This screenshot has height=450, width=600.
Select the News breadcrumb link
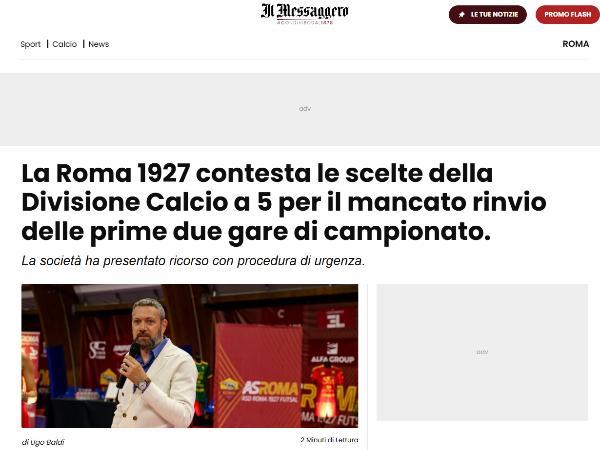pos(99,44)
